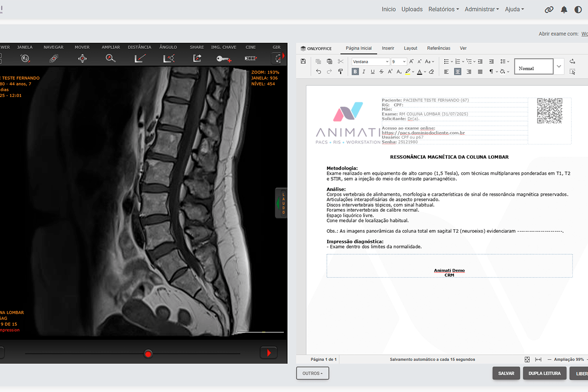Image resolution: width=588 pixels, height=392 pixels.
Task: Go to Uploads in top navigation
Action: [x=412, y=9]
